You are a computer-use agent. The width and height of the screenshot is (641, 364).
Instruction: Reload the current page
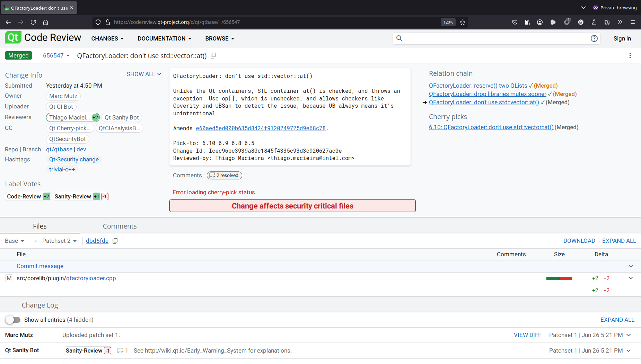pyautogui.click(x=33, y=22)
